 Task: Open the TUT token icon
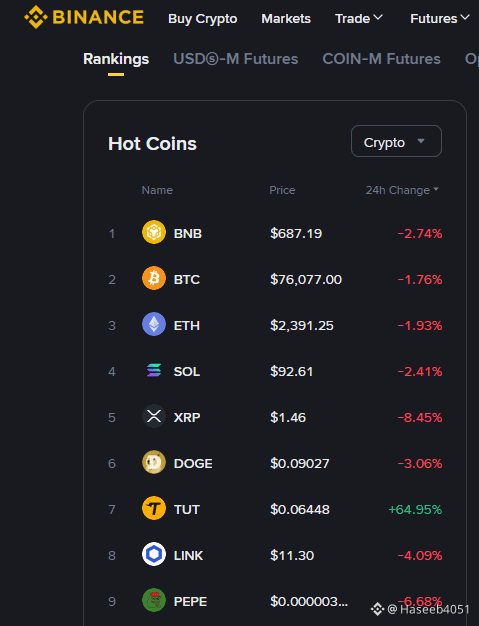point(154,508)
